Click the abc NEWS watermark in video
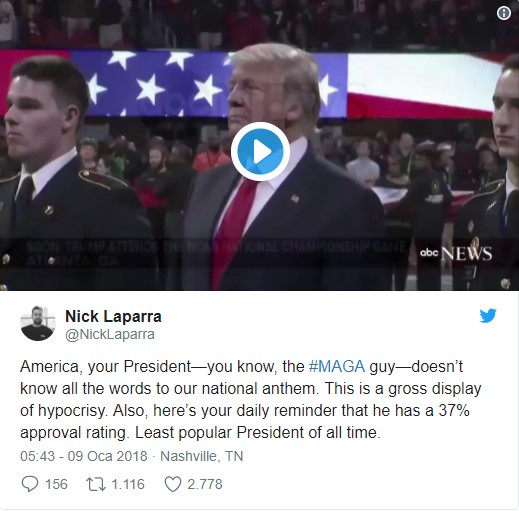519x511 pixels. 456,253
